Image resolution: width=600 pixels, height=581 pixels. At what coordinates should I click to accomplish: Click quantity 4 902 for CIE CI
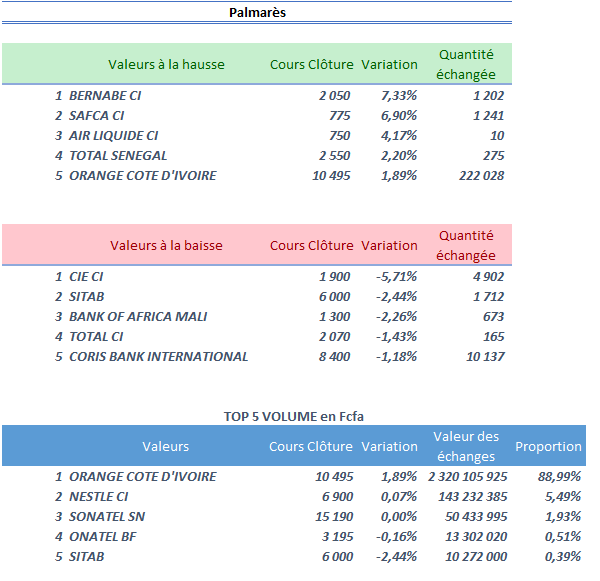[x=488, y=276]
